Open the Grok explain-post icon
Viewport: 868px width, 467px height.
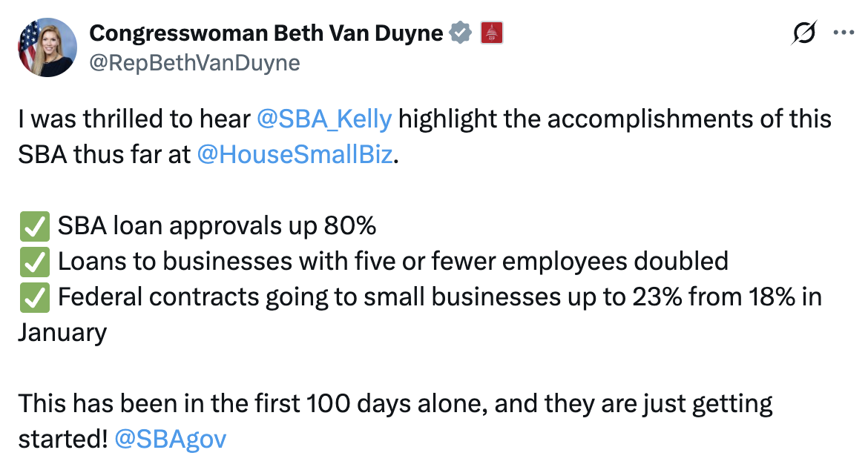coord(803,33)
